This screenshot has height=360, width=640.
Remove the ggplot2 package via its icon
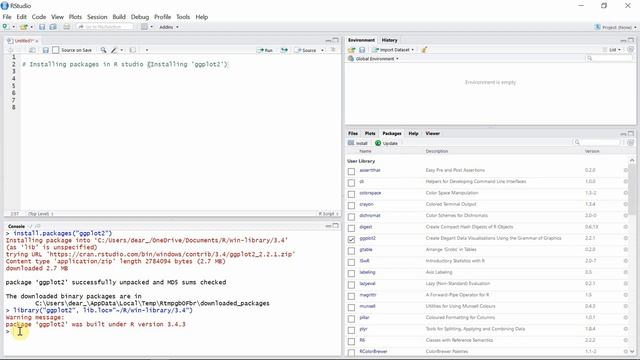[626, 238]
